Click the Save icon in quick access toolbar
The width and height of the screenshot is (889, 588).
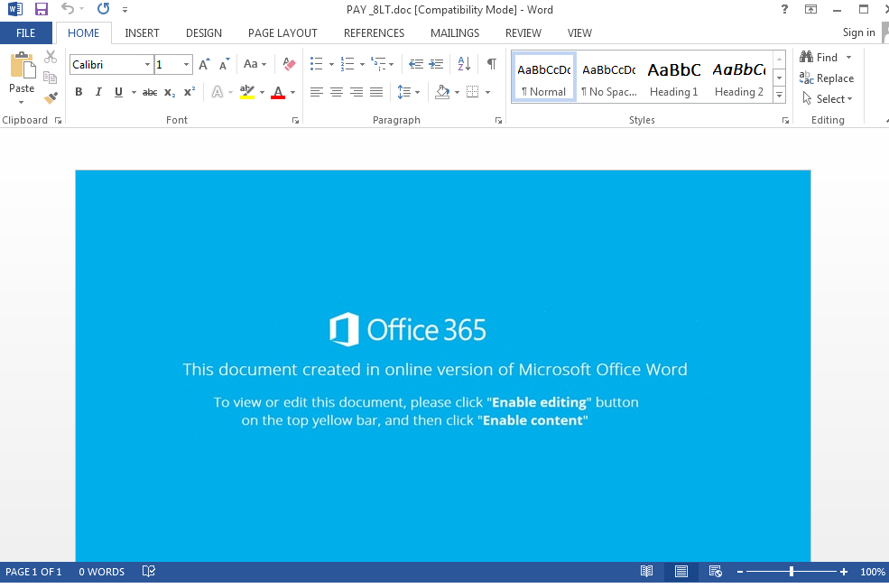coord(41,9)
